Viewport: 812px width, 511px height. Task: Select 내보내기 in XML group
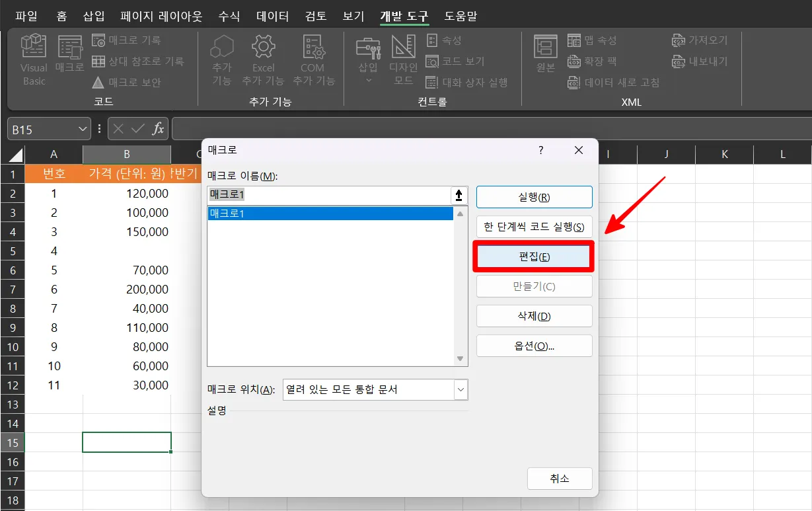tap(698, 61)
